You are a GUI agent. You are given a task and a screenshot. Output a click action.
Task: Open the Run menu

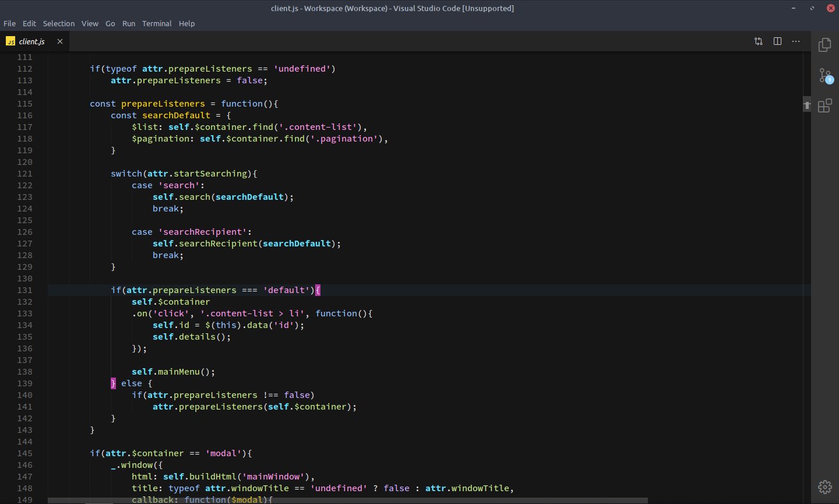click(x=128, y=23)
